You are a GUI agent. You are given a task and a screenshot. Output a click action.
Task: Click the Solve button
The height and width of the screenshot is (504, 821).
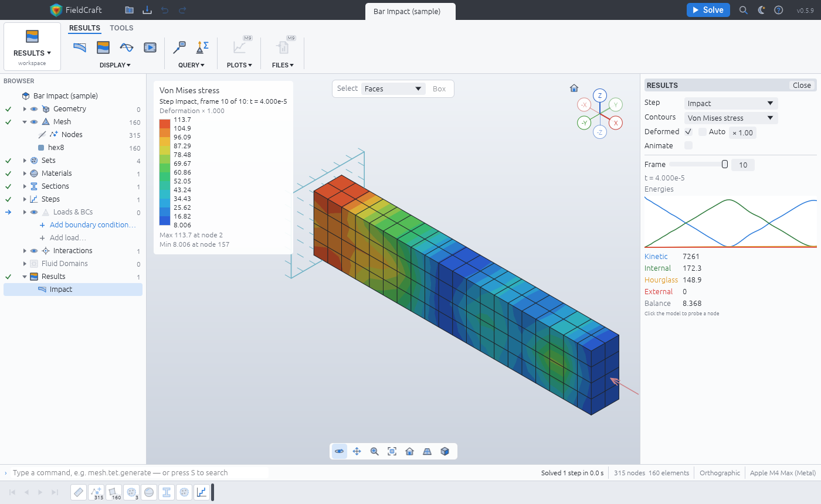tap(708, 10)
